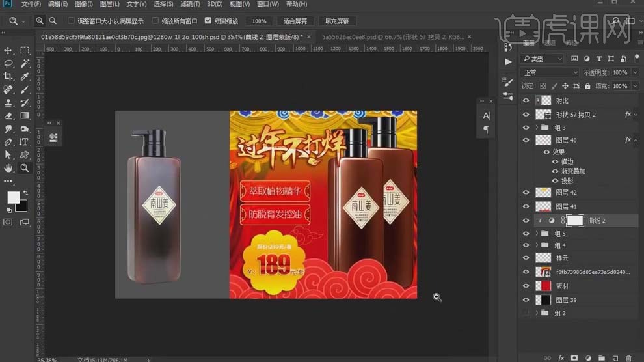Uncheck the 细微缩放 checkbox

208,21
